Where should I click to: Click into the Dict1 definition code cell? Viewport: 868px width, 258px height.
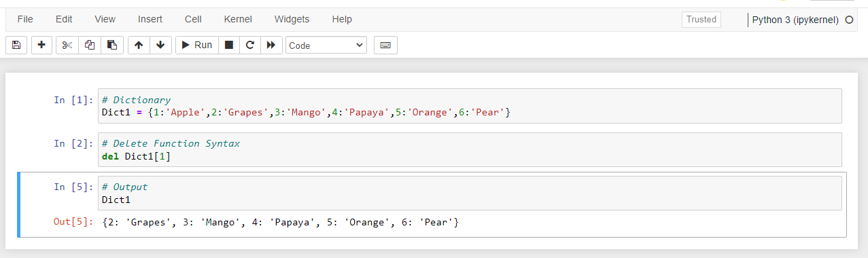(x=470, y=106)
